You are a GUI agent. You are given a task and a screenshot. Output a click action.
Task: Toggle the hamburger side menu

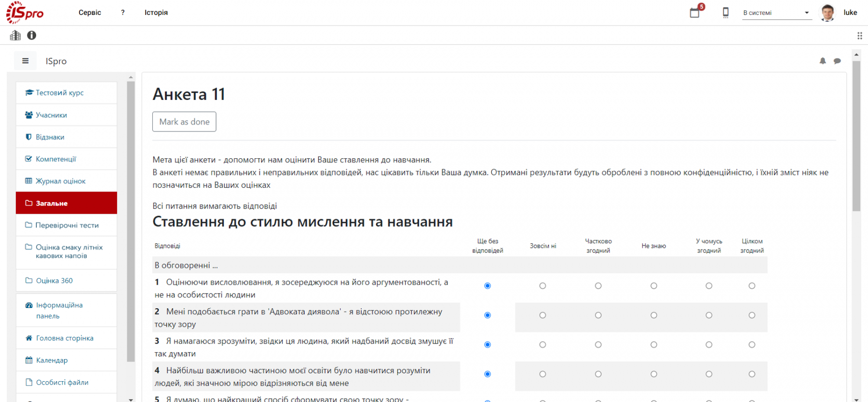26,61
